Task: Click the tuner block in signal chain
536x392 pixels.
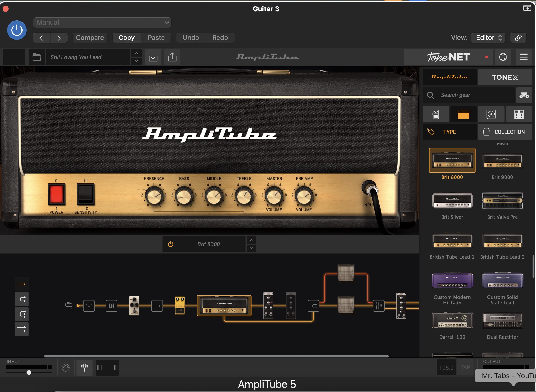Action: point(89,306)
